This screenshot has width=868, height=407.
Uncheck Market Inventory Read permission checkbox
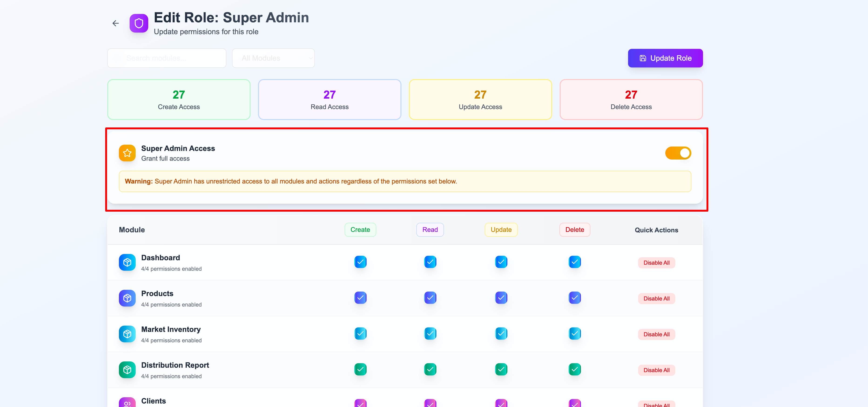[430, 334]
